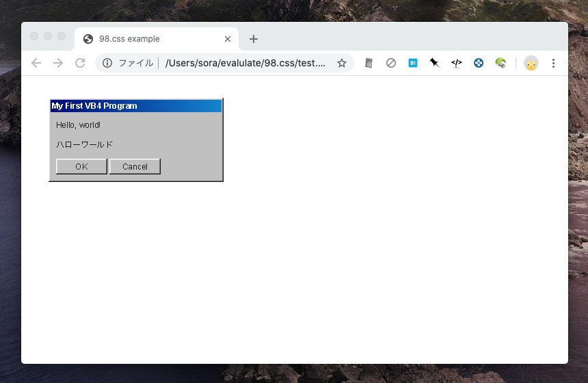Viewport: 588px width, 383px height.
Task: Open a new tab with plus button
Action: tap(254, 39)
